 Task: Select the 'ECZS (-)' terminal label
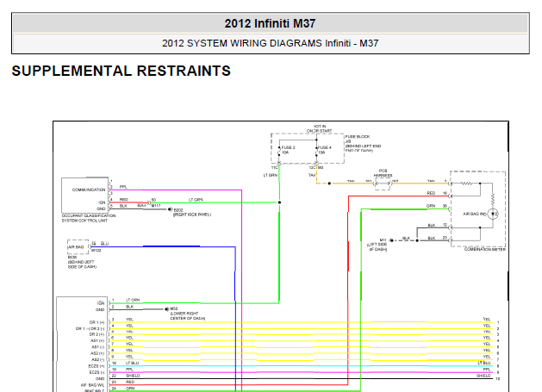(97, 372)
